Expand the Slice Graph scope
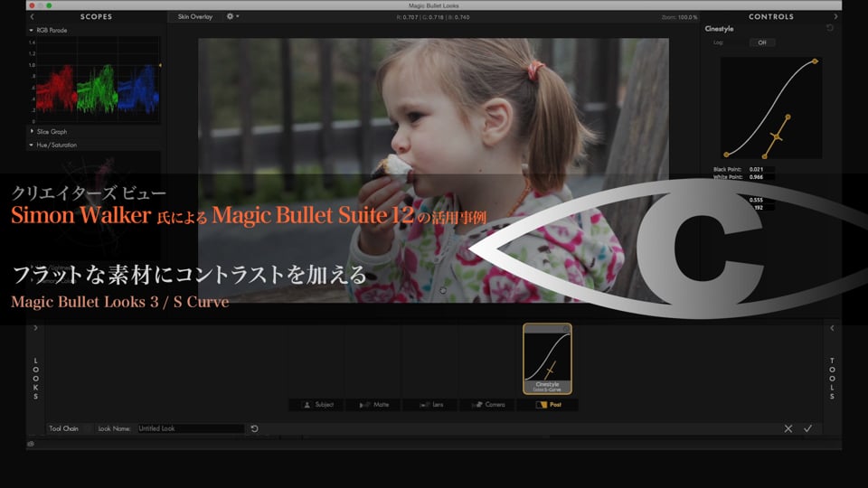Screen dimensions: 868x488 [x=32, y=131]
